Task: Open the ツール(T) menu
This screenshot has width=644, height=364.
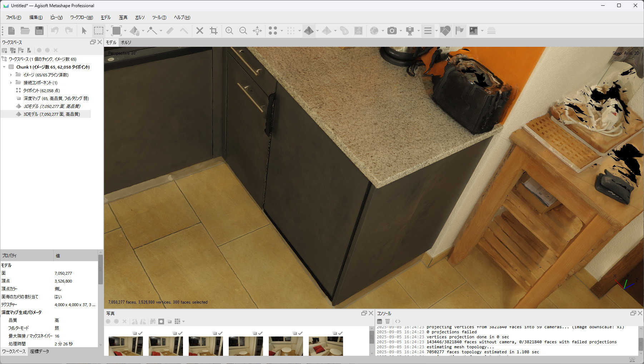Action: click(x=159, y=18)
